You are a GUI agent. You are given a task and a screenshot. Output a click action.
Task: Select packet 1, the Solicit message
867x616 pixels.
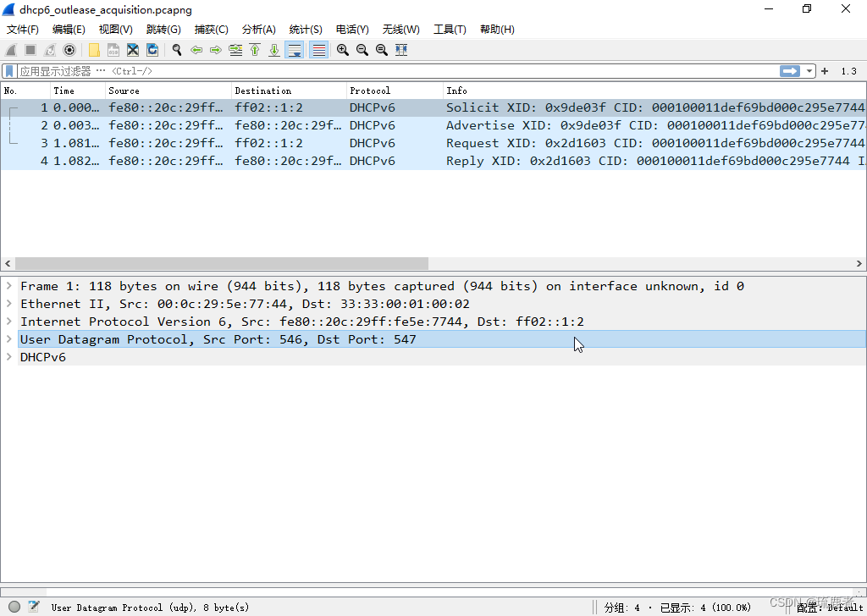tap(433, 107)
